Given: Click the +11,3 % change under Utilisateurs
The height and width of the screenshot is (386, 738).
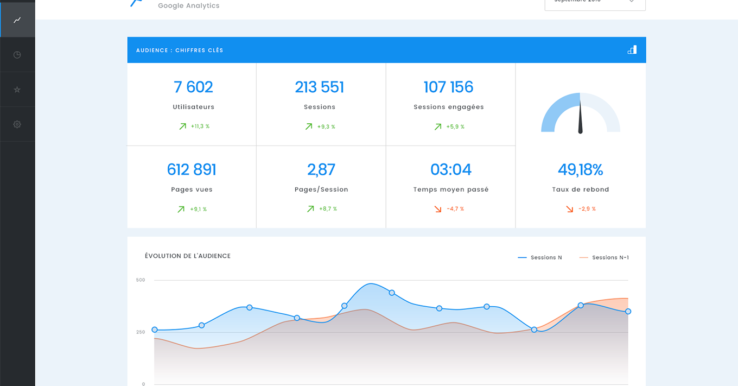Looking at the screenshot, I should (200, 126).
